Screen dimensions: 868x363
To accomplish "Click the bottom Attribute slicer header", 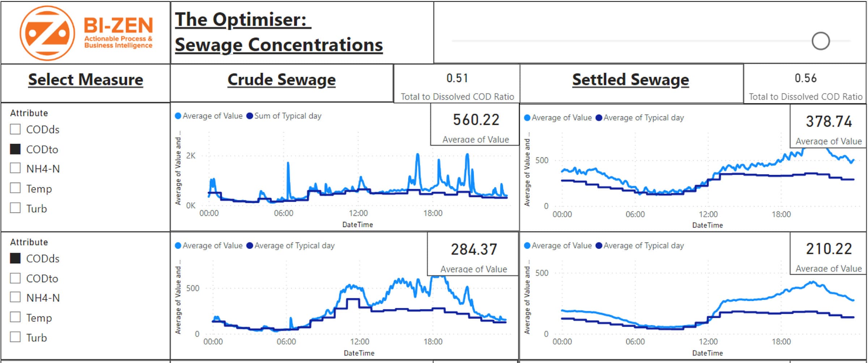I will click(x=29, y=242).
